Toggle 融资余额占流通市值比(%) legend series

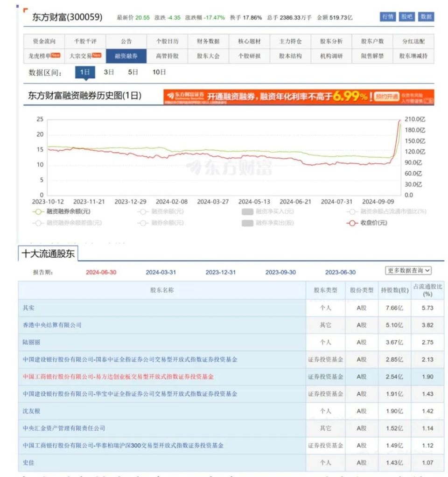[386, 211]
